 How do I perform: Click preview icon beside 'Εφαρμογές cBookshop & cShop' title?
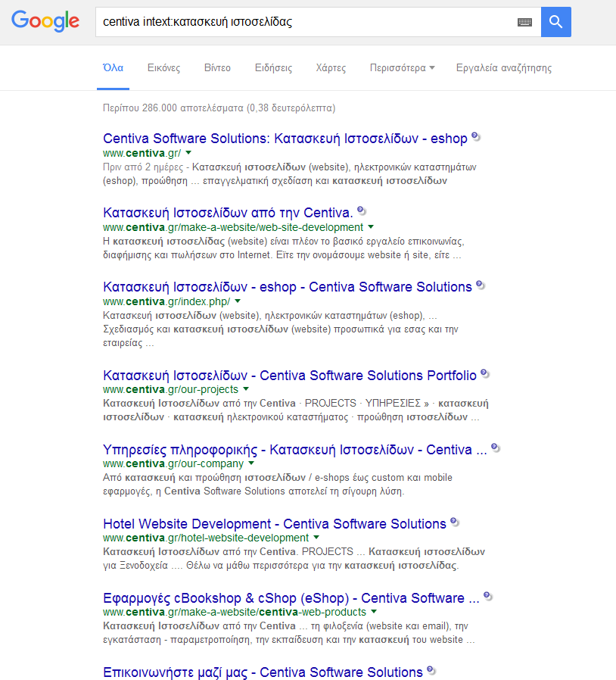pyautogui.click(x=488, y=596)
